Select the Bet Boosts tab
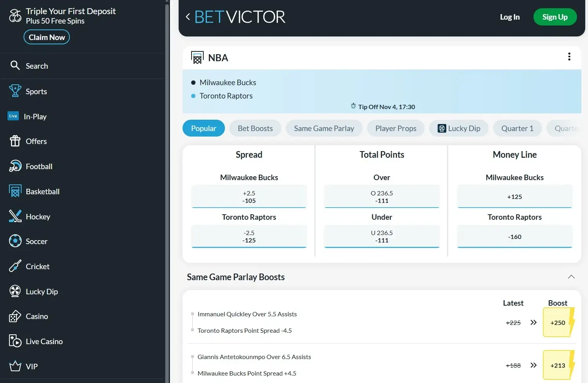Screen dimensions: 588x383 (255, 128)
